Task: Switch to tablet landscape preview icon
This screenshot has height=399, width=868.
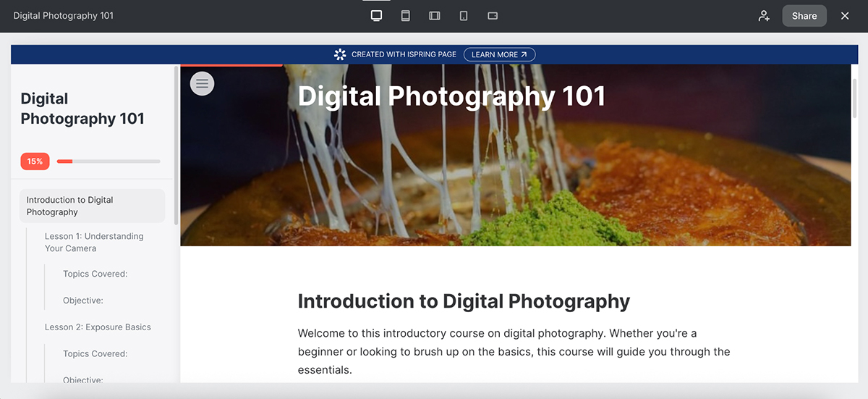Action: click(x=435, y=16)
